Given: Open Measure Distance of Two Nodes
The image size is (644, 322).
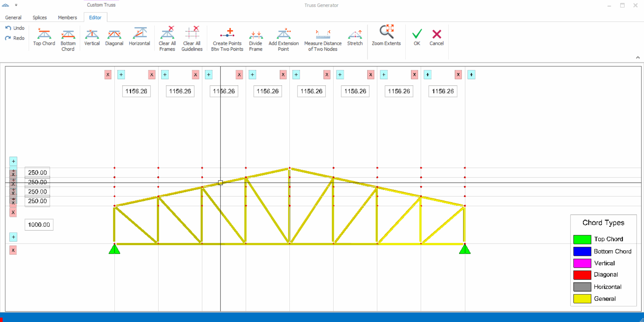Looking at the screenshot, I should tap(323, 40).
